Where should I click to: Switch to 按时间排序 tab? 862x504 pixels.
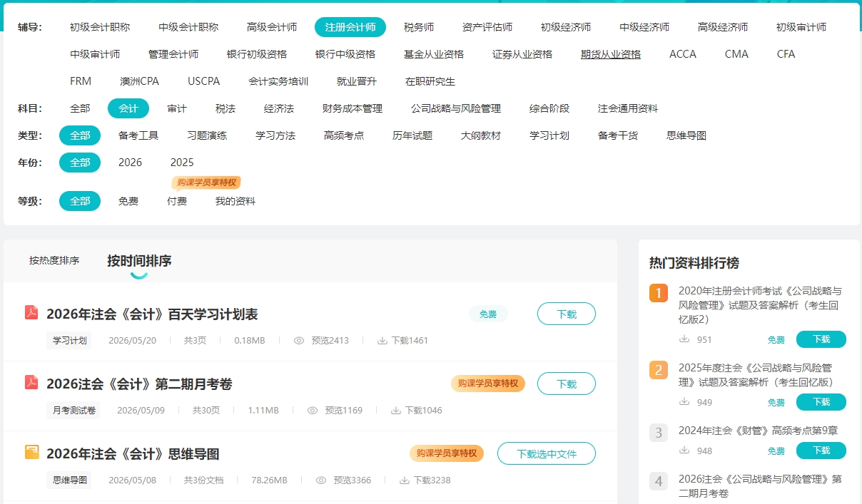[x=139, y=260]
